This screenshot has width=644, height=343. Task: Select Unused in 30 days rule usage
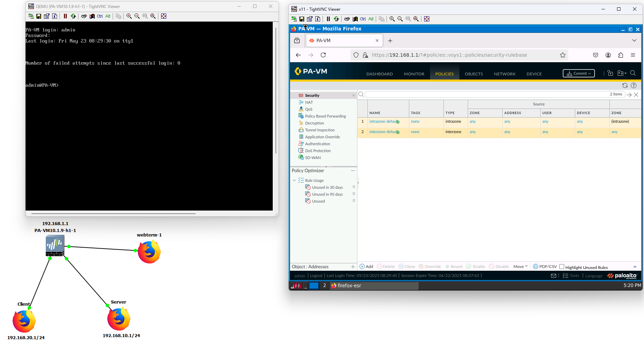(x=327, y=187)
